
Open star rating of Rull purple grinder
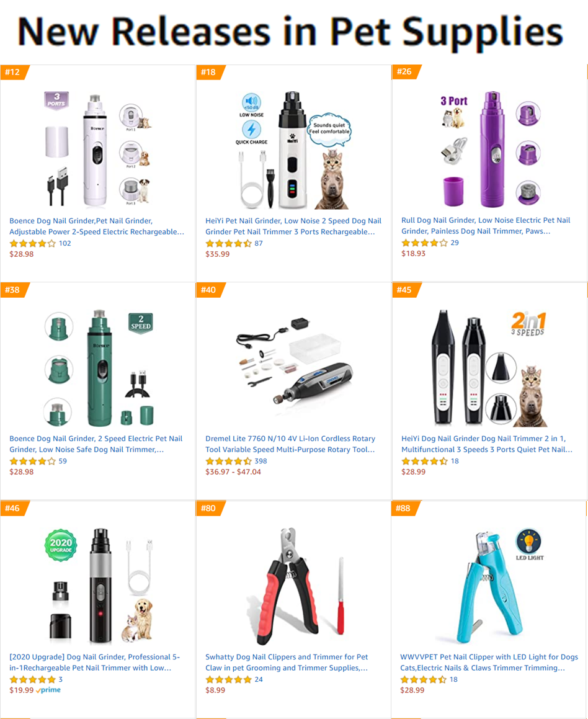pos(424,243)
